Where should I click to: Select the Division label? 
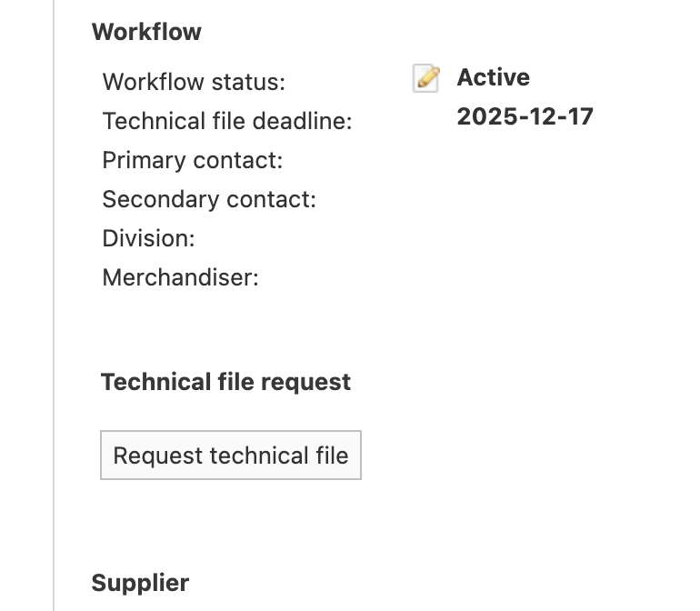[x=148, y=238]
